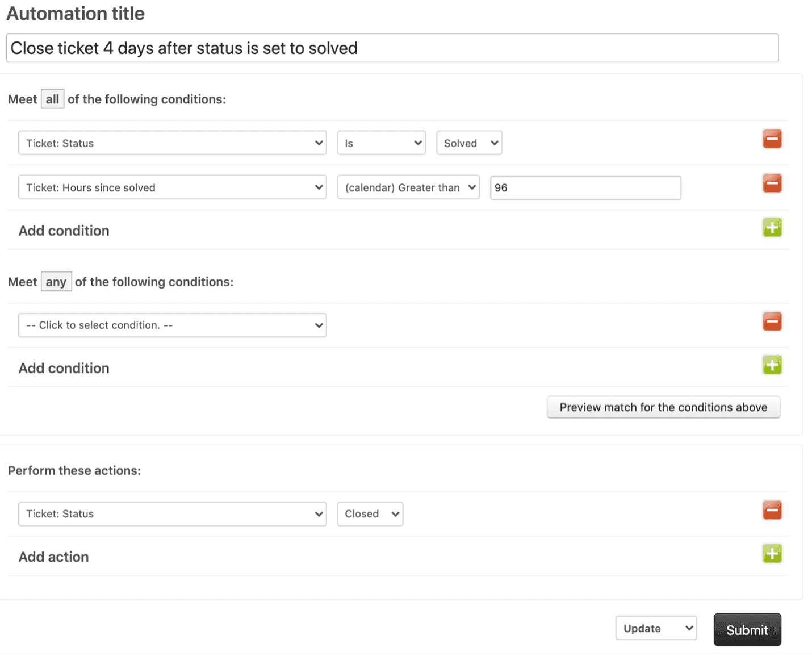This screenshot has height=656, width=812.
Task: Add a condition to the 'any' group
Action: tap(772, 365)
